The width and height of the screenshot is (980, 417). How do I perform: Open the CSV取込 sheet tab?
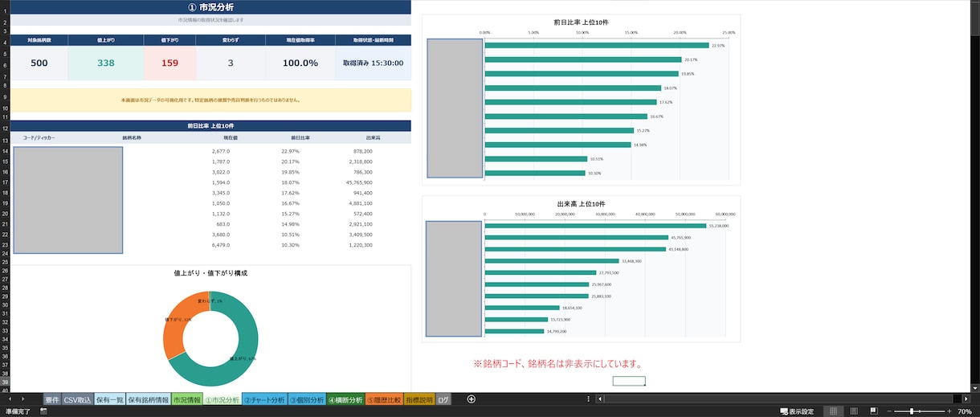[x=78, y=399]
